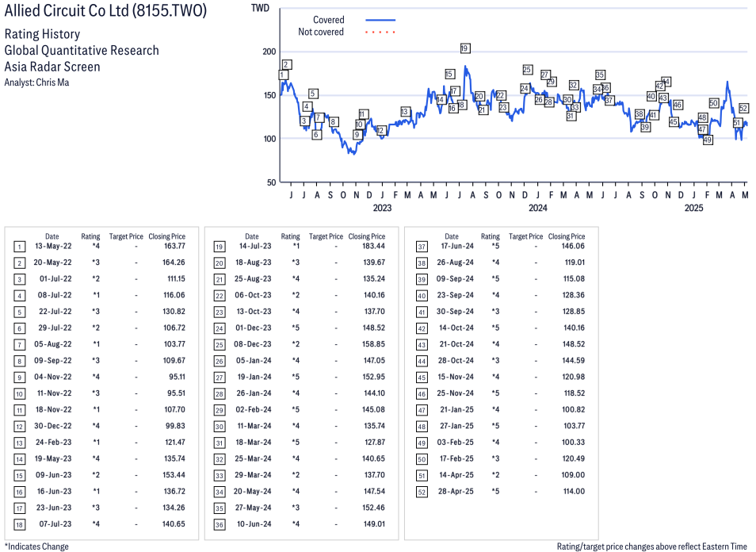The image size is (756, 552).
Task: Click chart marker 8 on the graph
Action: point(333,122)
